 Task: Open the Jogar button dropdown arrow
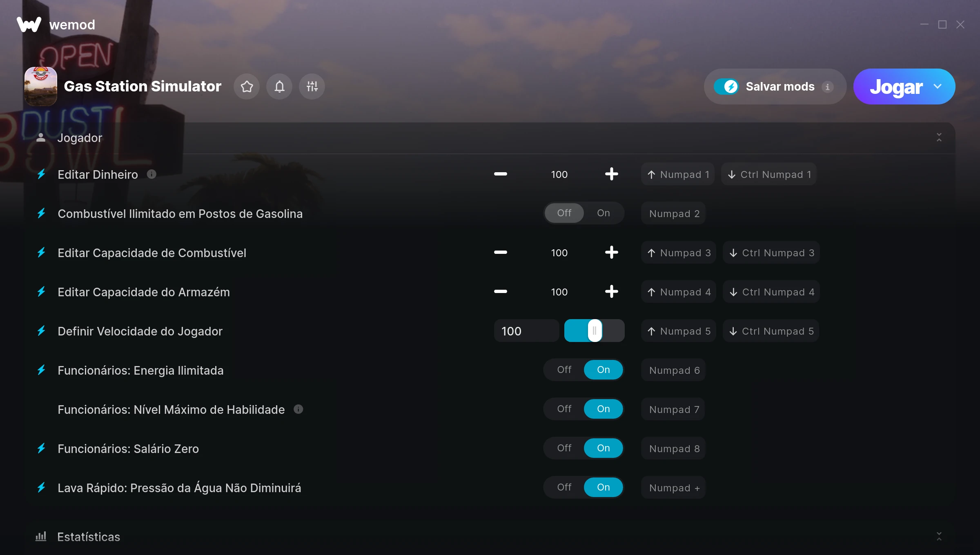point(938,87)
